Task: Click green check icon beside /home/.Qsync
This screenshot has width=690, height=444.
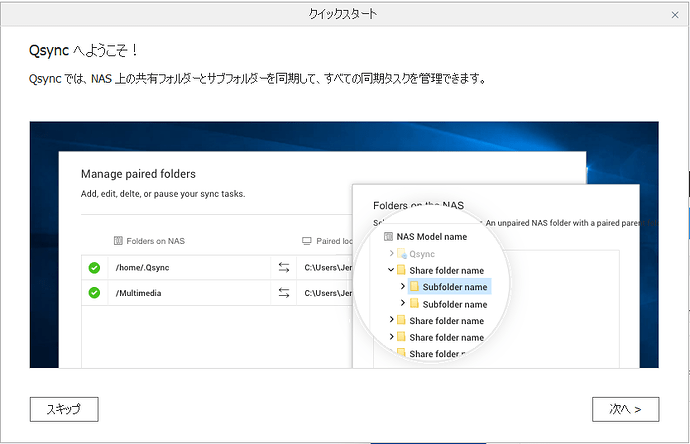Action: coord(94,268)
